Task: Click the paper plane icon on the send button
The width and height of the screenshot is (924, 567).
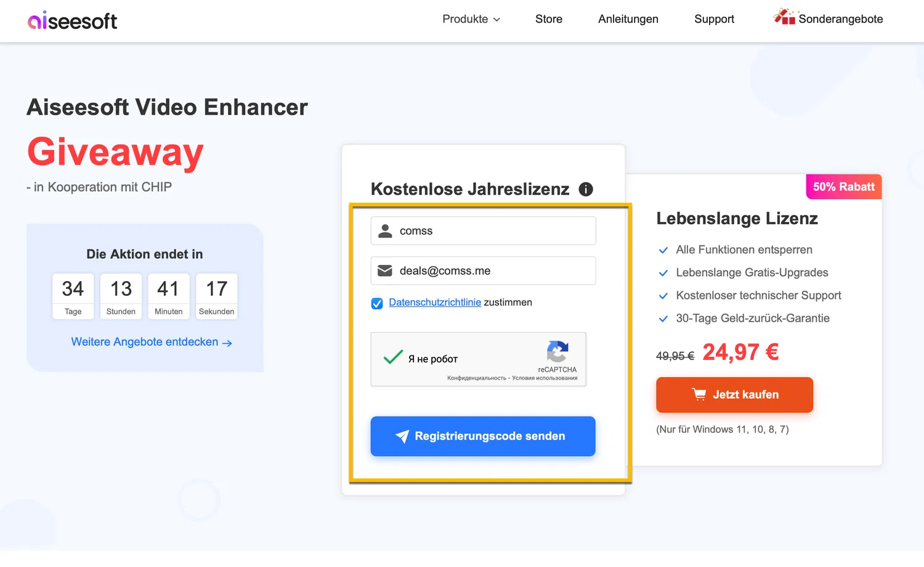Action: point(402,436)
